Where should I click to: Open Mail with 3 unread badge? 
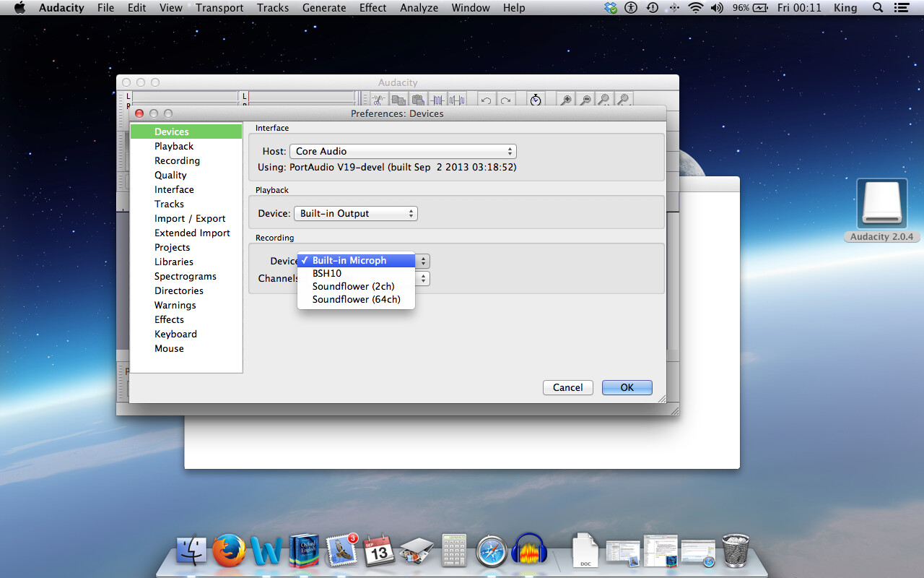click(341, 551)
